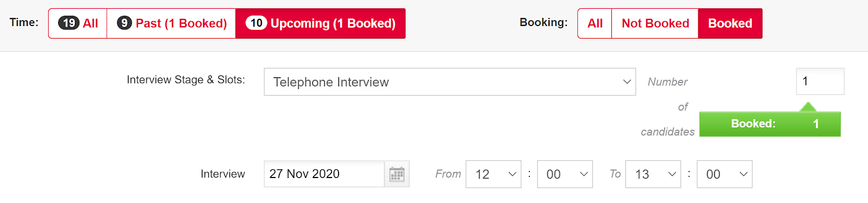Click the Number of candidates field
This screenshot has width=868, height=203.
coord(820,81)
